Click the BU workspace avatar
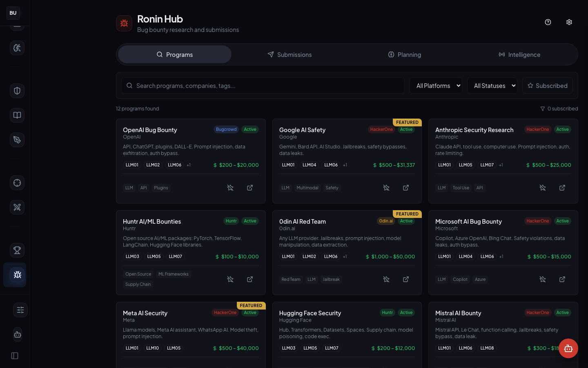The height and width of the screenshot is (368, 588). pos(13,13)
